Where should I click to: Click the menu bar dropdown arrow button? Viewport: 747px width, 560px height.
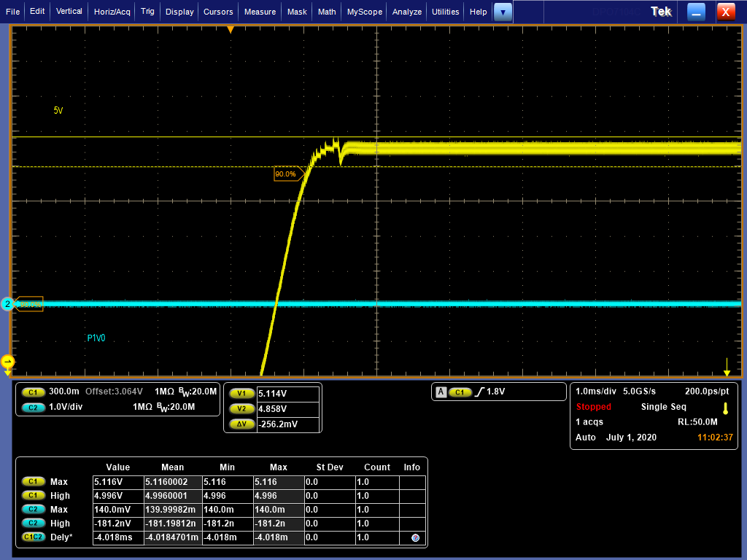(x=503, y=12)
